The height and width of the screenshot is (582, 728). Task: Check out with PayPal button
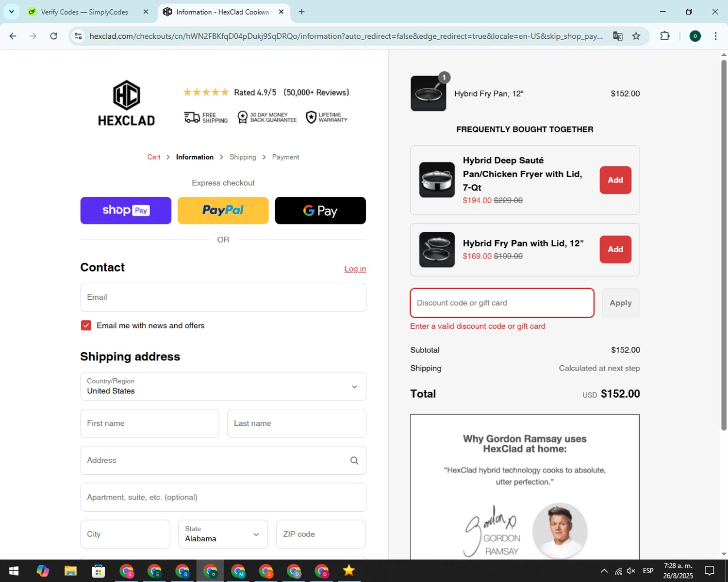click(223, 210)
